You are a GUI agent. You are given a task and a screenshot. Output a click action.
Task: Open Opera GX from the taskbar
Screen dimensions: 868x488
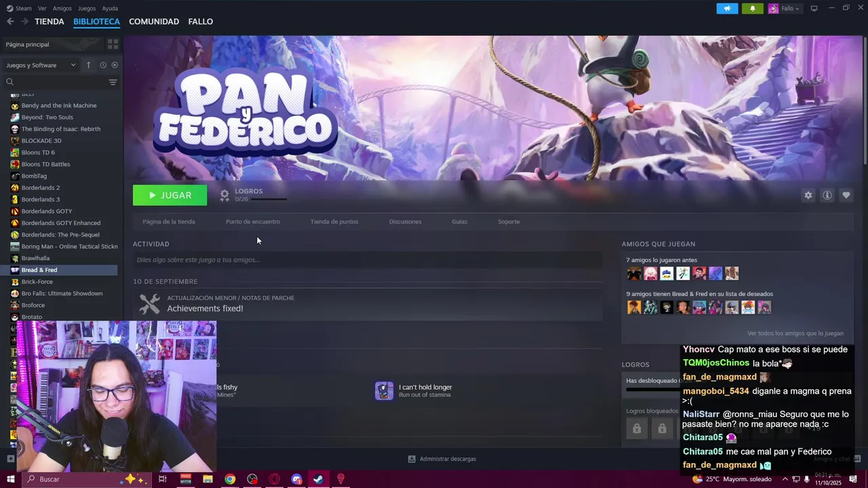coord(275,479)
